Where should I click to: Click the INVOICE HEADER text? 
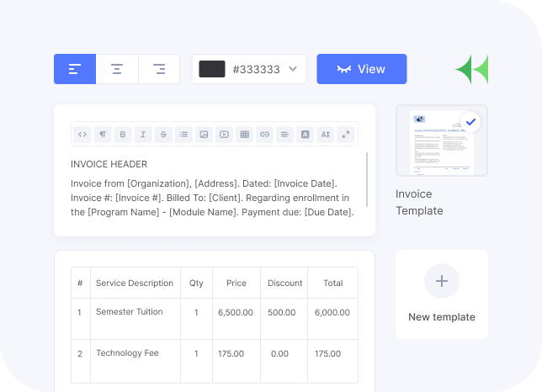[109, 164]
